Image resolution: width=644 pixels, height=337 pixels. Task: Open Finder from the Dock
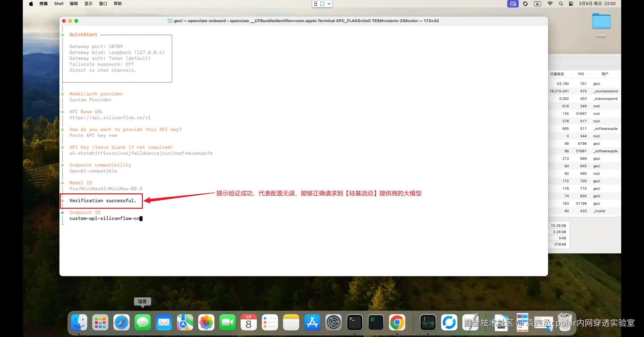click(x=79, y=323)
